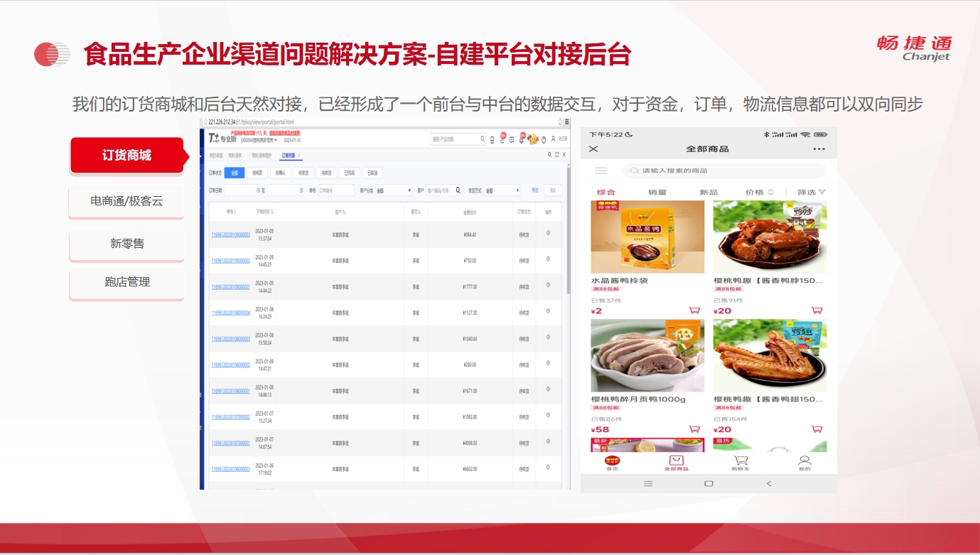Open the 水晶酱鸭 product image
This screenshot has height=555, width=980.
point(647,237)
